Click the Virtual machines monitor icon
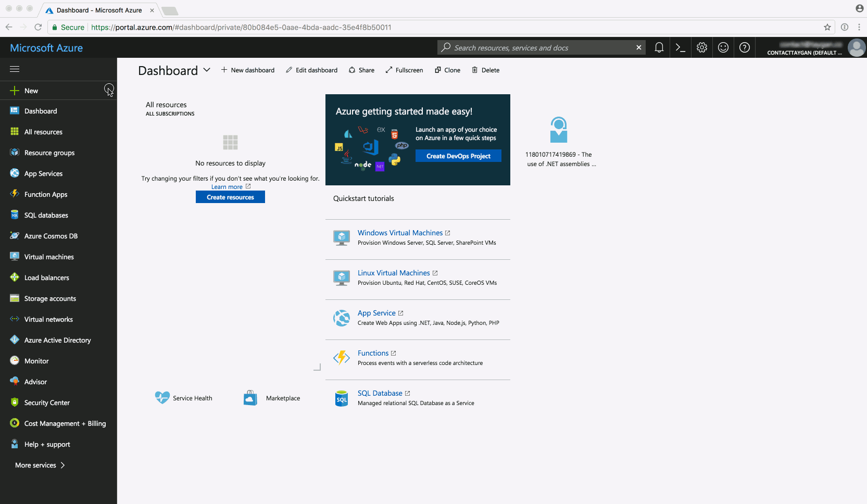867x504 pixels. (15, 257)
